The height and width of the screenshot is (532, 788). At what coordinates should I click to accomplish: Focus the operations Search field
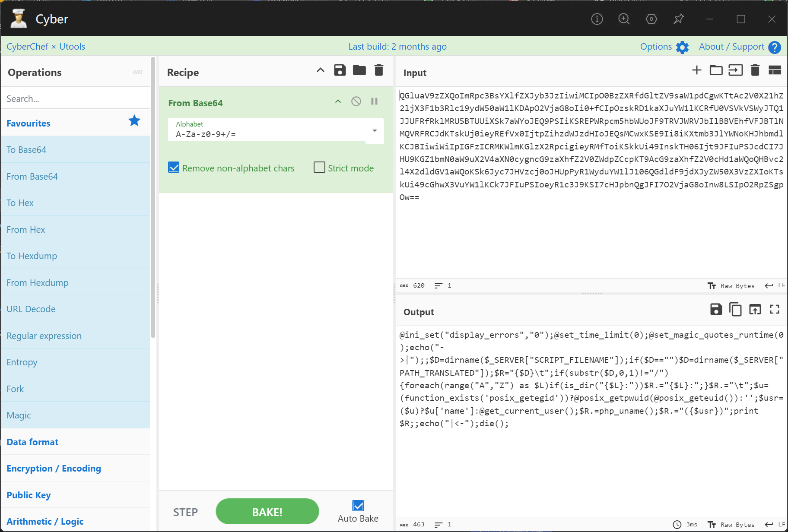(x=76, y=98)
